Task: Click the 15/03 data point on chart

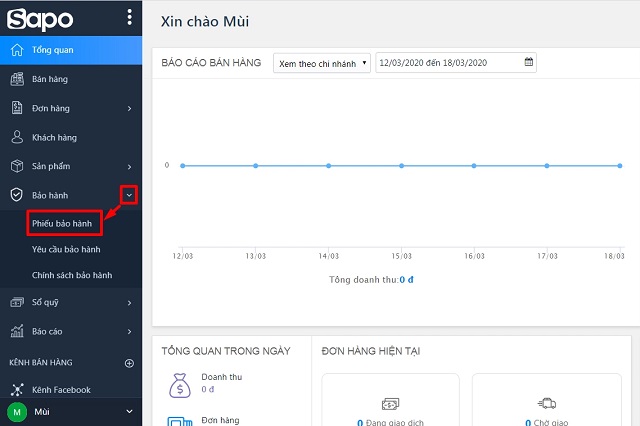Action: click(401, 165)
